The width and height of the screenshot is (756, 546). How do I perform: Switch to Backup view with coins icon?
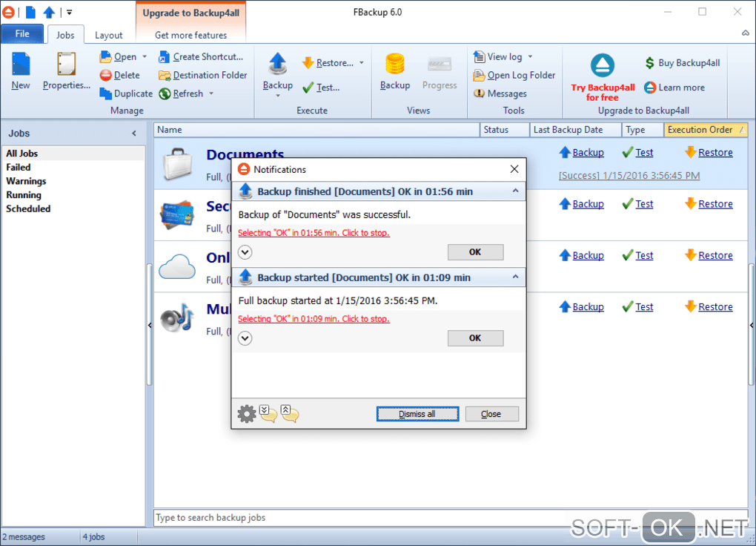click(x=395, y=71)
